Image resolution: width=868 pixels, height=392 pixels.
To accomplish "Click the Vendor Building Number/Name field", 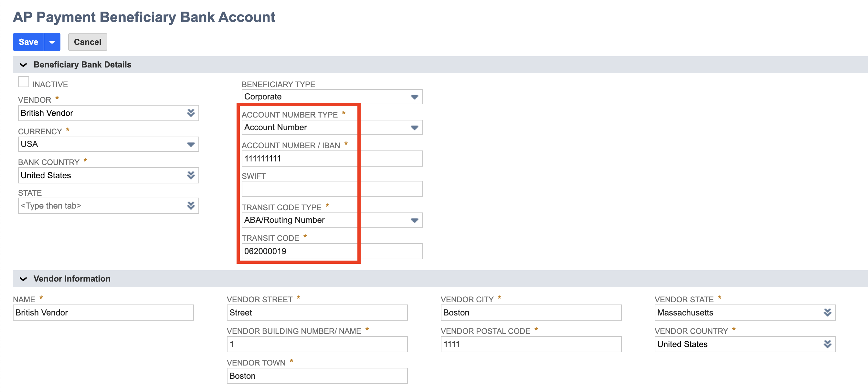I will (317, 344).
